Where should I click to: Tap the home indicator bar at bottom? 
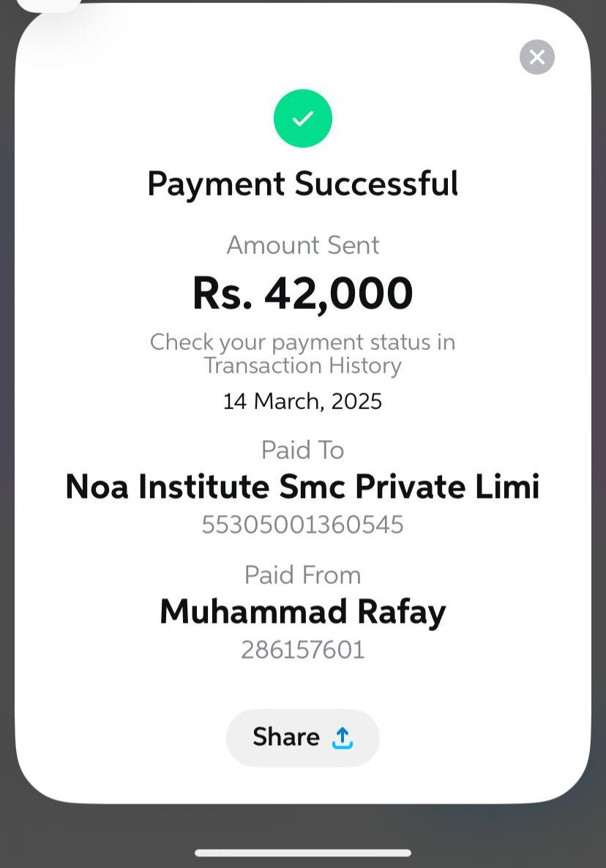[x=303, y=853]
